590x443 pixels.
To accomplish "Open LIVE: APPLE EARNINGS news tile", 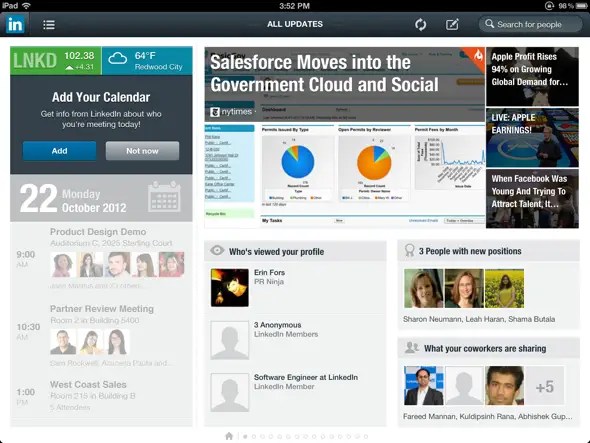I will [532, 138].
